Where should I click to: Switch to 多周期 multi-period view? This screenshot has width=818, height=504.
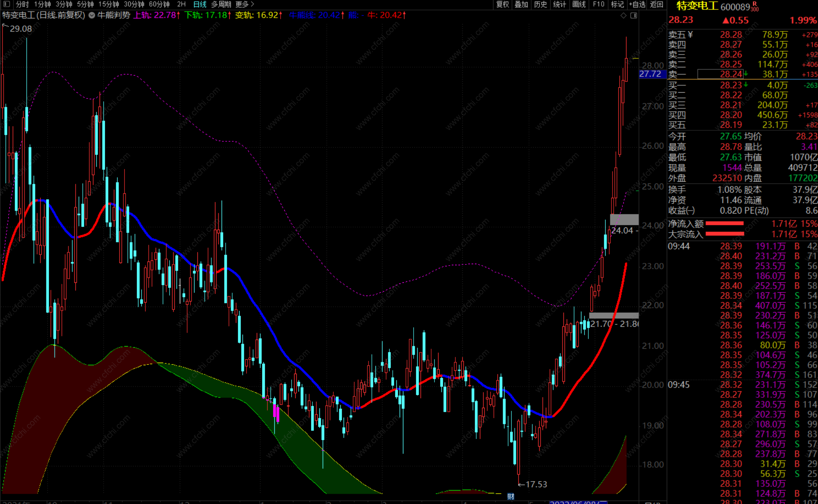pyautogui.click(x=221, y=4)
